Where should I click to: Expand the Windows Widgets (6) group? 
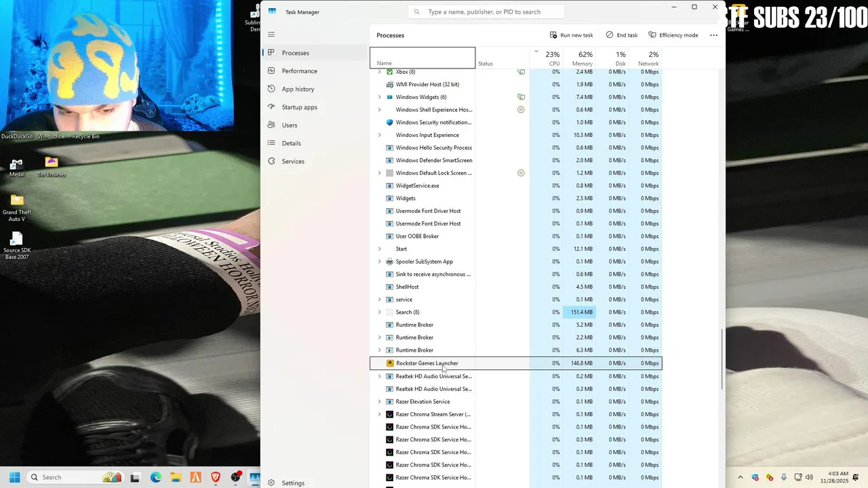pyautogui.click(x=379, y=97)
